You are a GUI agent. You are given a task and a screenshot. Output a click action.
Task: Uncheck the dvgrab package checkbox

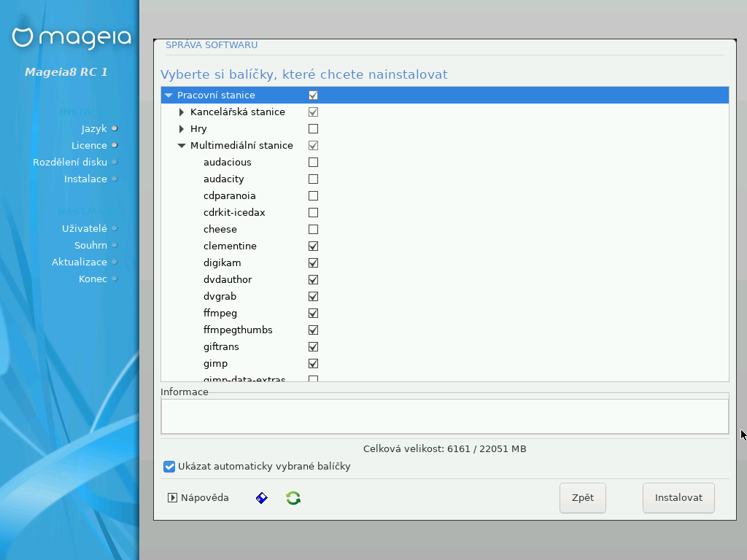coord(313,296)
